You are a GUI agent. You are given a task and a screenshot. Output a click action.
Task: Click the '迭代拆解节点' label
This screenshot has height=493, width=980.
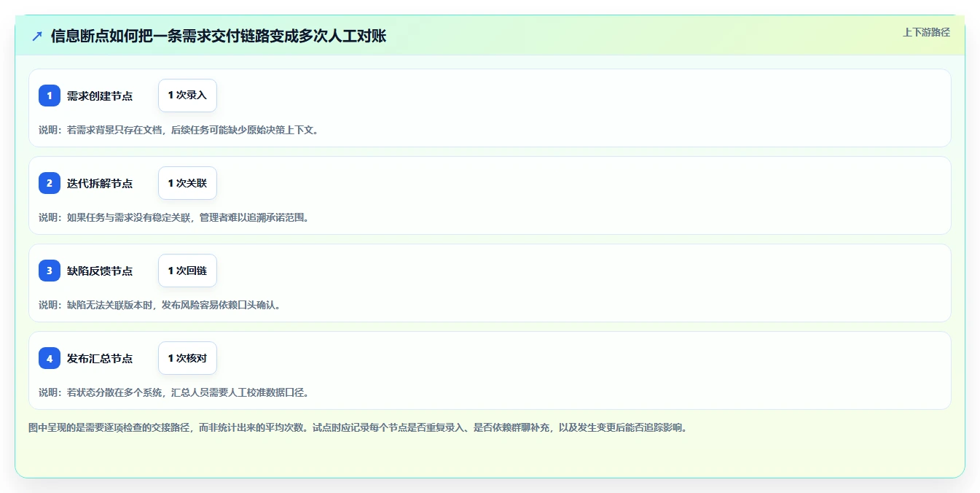click(x=100, y=184)
